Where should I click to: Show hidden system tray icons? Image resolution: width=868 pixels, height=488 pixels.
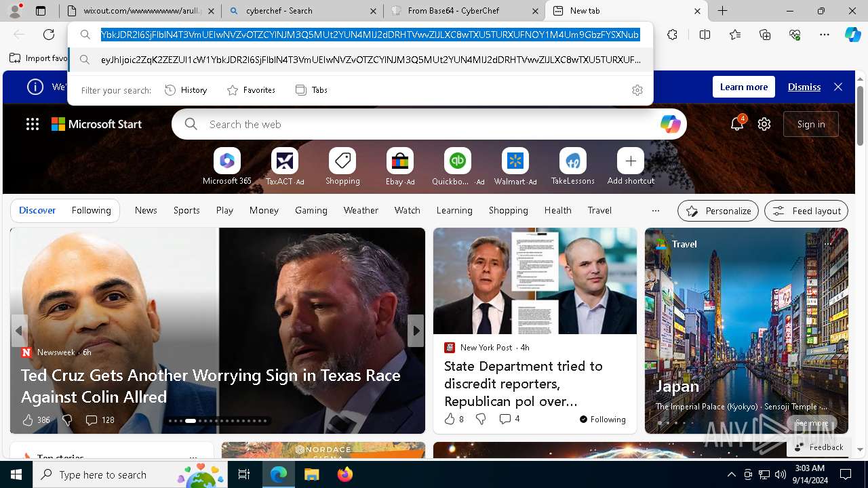(x=731, y=474)
